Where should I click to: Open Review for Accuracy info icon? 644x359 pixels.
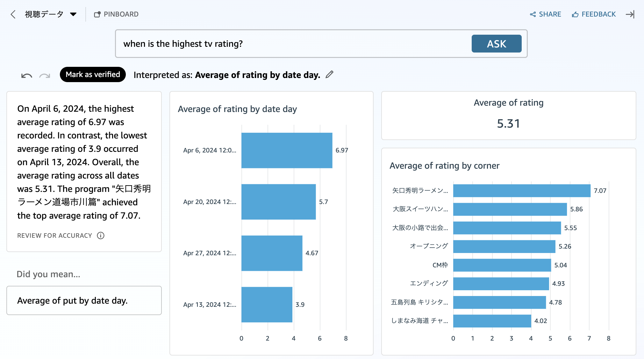tap(101, 236)
